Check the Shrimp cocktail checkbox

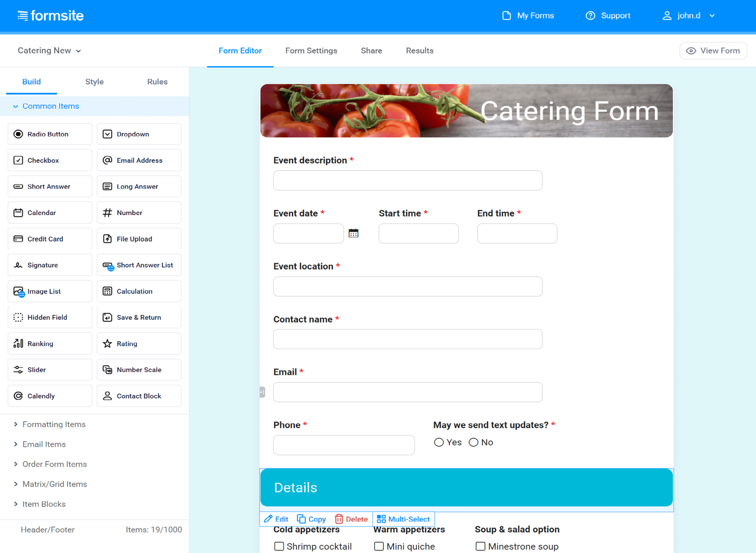(x=279, y=546)
